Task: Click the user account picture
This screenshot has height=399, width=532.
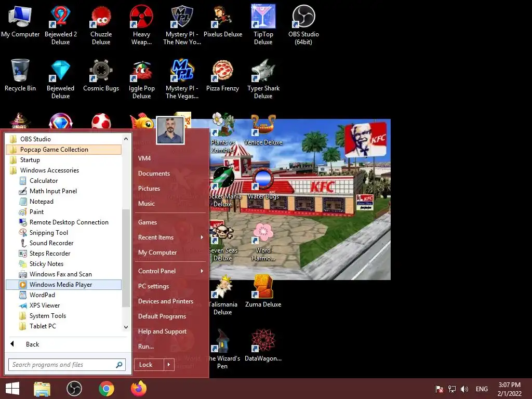Action: (170, 130)
